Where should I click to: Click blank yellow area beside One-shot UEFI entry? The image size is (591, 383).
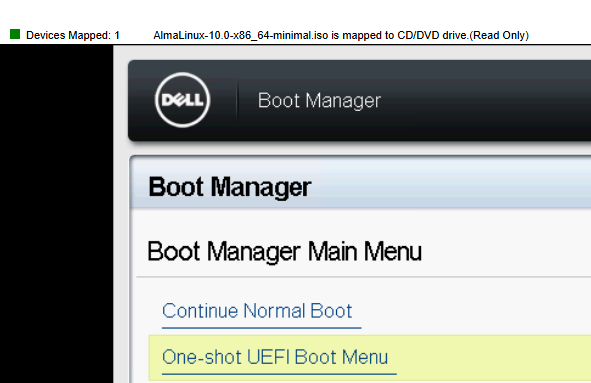tap(490, 357)
